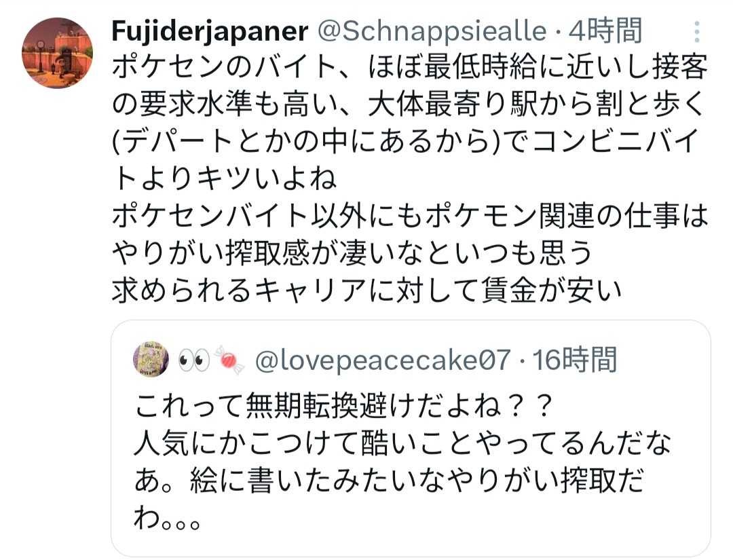
Task: Click the line starting の要求水準も高い
Action: (x=409, y=105)
